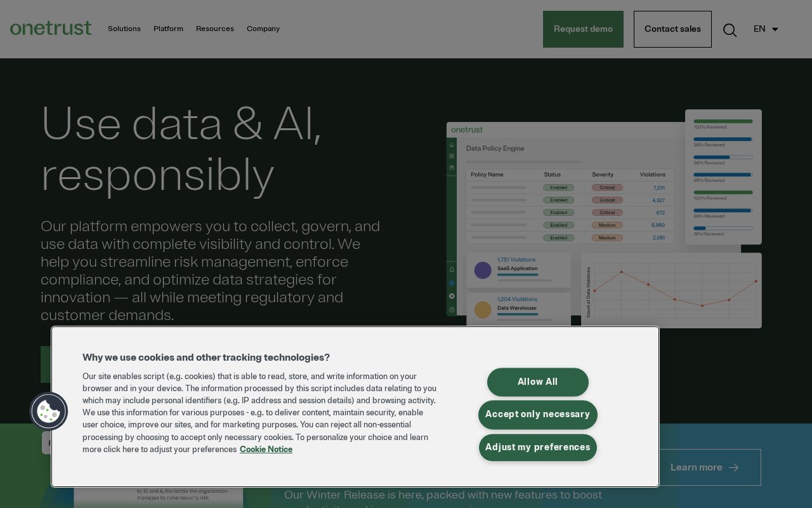Open the cookie preferences floating icon

tap(49, 411)
